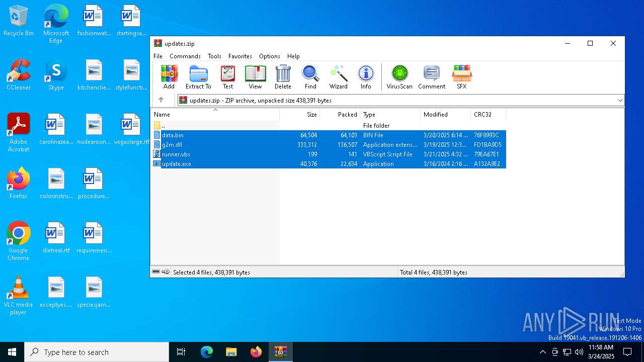Viewport: 644px width, 362px height.
Task: Open the View toolbar button
Action: pyautogui.click(x=255, y=77)
